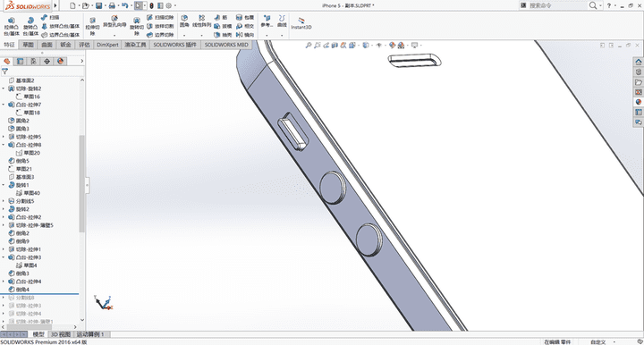Select the 草图21 sketch in tree
The height and width of the screenshot is (345, 644).
point(20,169)
